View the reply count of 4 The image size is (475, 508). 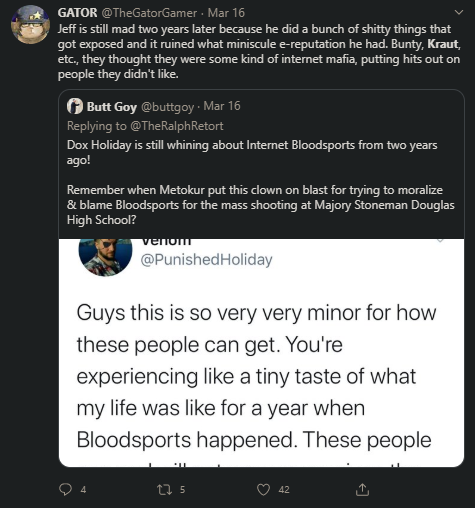(x=83, y=490)
